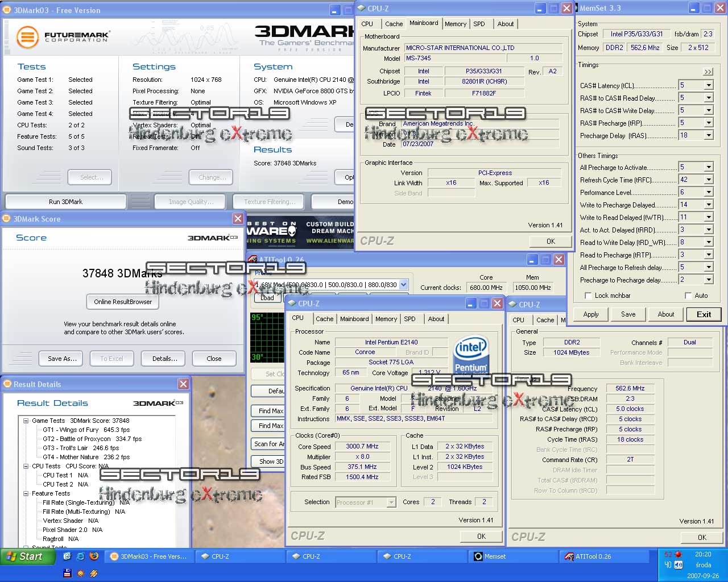
Task: Select 'Pixel Shader 2.0 N/A' row
Action: (x=72, y=530)
